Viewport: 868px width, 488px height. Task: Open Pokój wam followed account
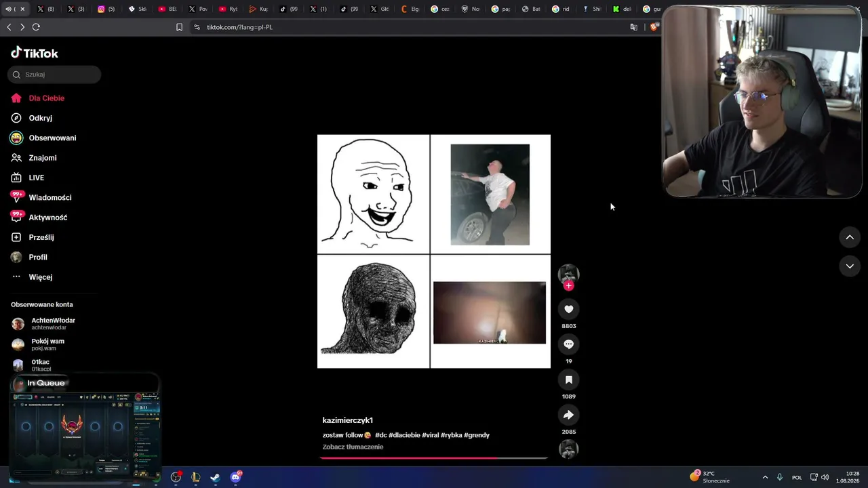[x=39, y=344]
